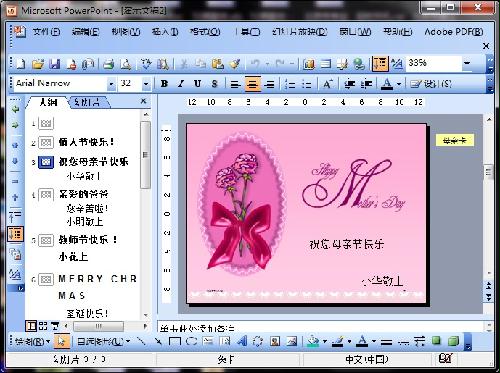Click the Insert Chart icon
Image resolution: width=500 pixels, height=373 pixels.
pos(309,64)
